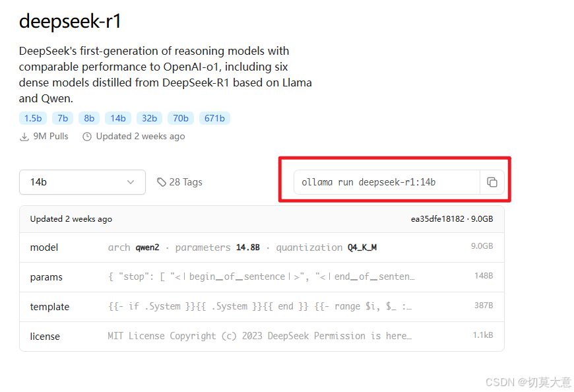This screenshot has width=574, height=392.
Task: Click the ea35dfe18182 hash text
Action: point(437,219)
